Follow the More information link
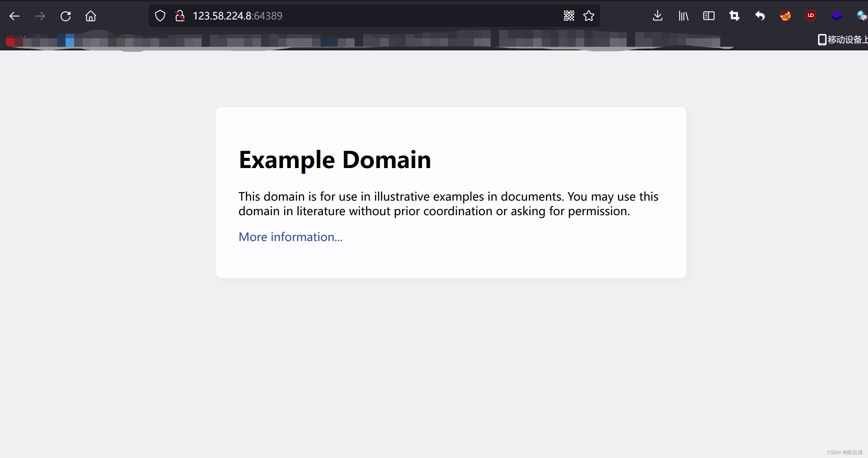This screenshot has width=868, height=458. [291, 237]
